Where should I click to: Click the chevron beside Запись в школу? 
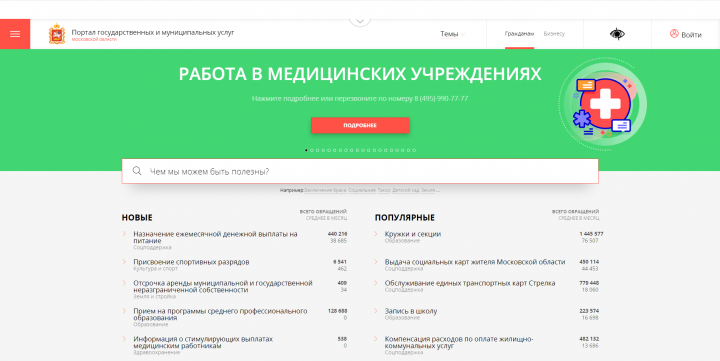coord(376,311)
